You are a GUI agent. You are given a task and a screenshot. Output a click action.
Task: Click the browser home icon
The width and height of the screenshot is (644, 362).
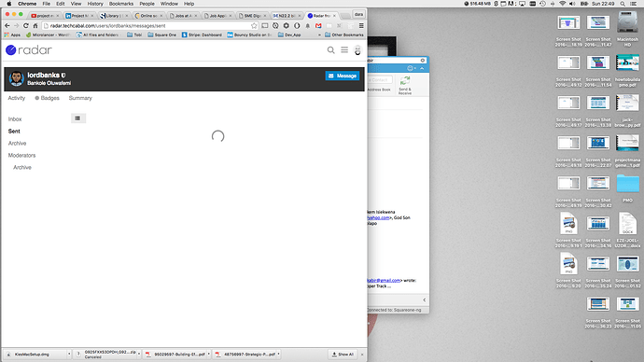click(35, 25)
